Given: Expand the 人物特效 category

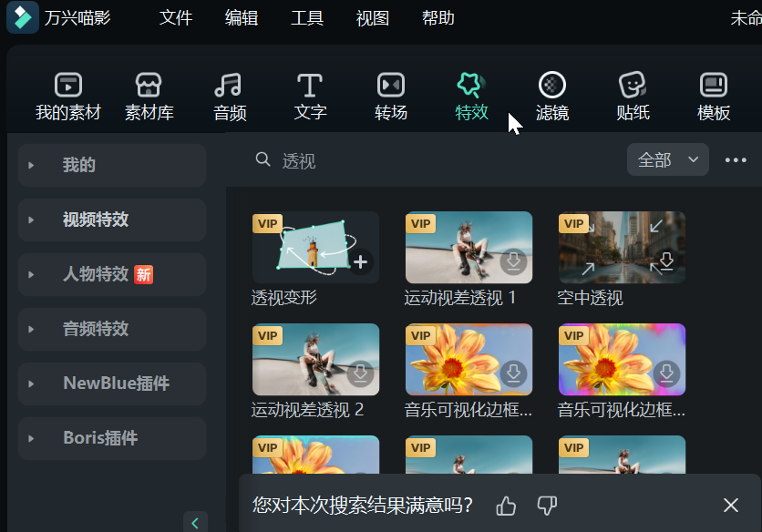Looking at the screenshot, I should [112, 274].
